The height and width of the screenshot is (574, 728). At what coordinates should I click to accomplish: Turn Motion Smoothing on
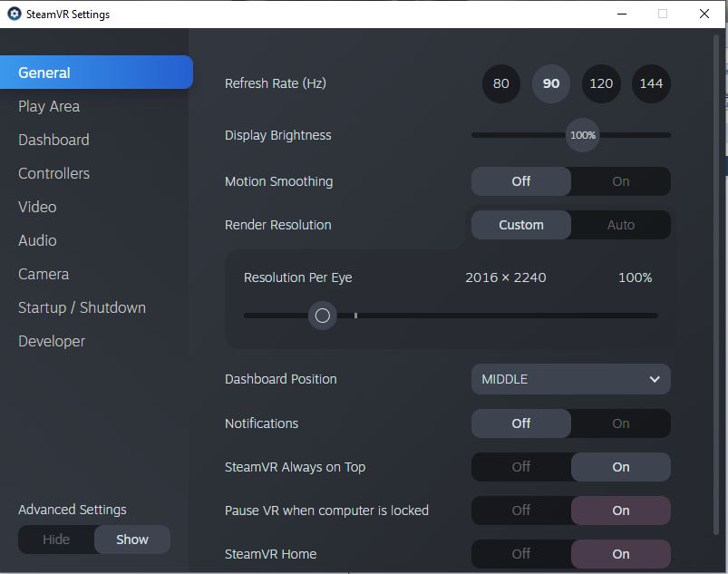(621, 181)
